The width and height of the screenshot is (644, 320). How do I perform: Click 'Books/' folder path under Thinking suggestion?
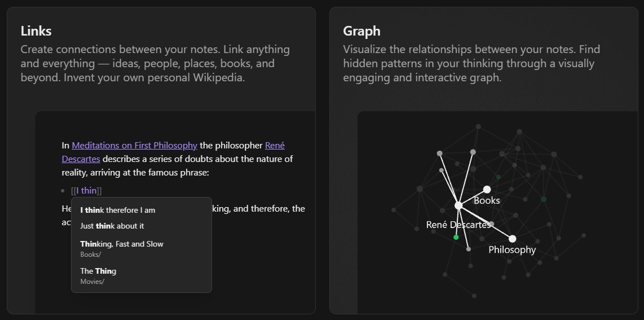tap(90, 255)
